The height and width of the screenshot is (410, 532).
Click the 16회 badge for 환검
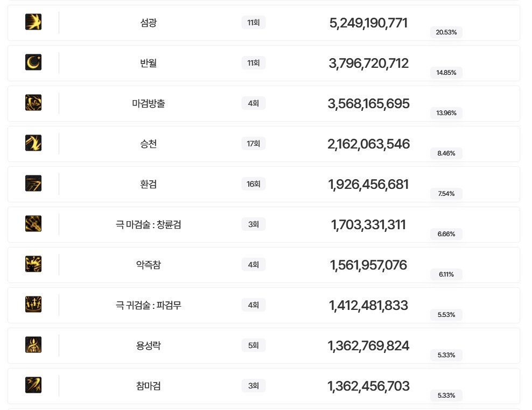point(253,184)
